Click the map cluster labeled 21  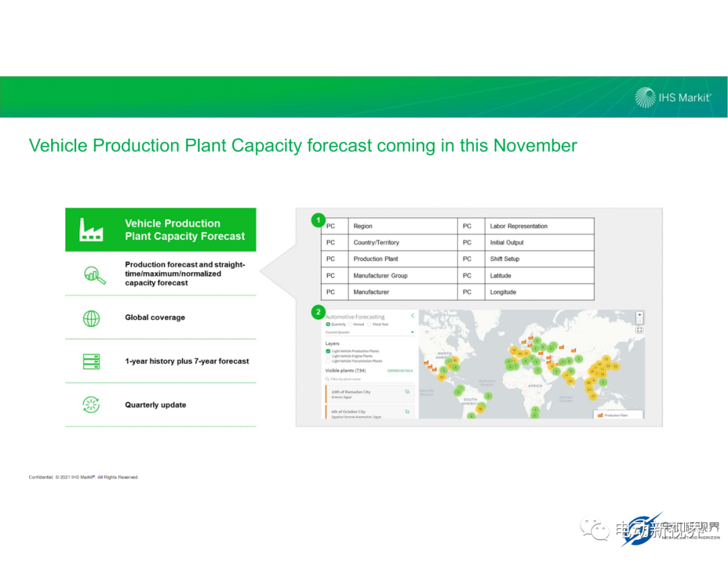(x=589, y=389)
